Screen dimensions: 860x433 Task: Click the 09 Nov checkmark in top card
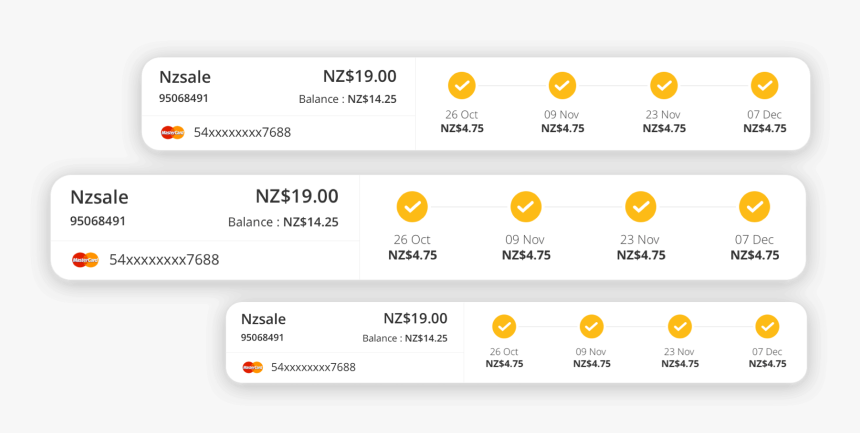pyautogui.click(x=563, y=86)
